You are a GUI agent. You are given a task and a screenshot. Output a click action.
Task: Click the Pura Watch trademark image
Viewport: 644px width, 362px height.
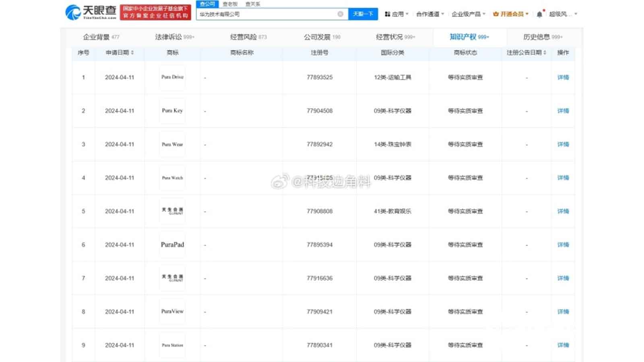click(x=172, y=178)
